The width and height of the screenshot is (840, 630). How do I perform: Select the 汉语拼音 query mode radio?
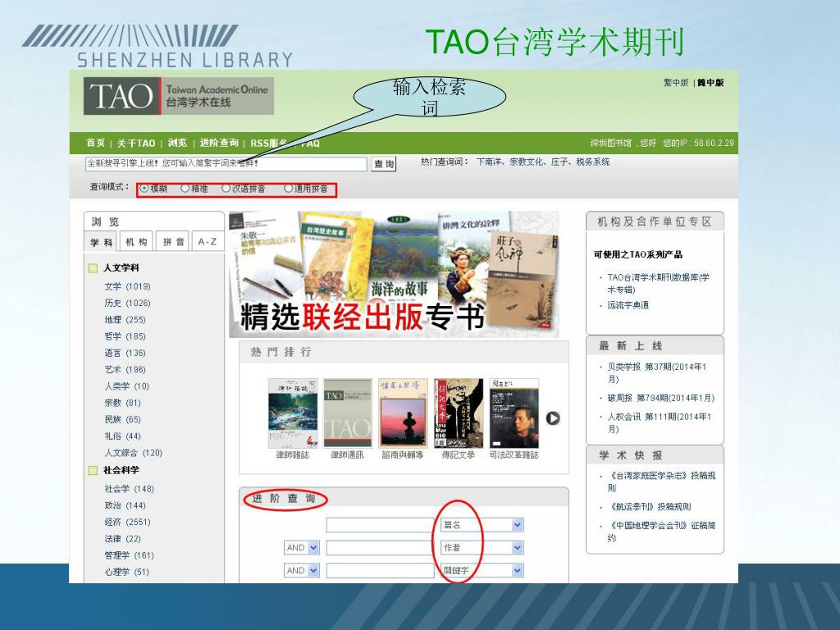coord(226,188)
